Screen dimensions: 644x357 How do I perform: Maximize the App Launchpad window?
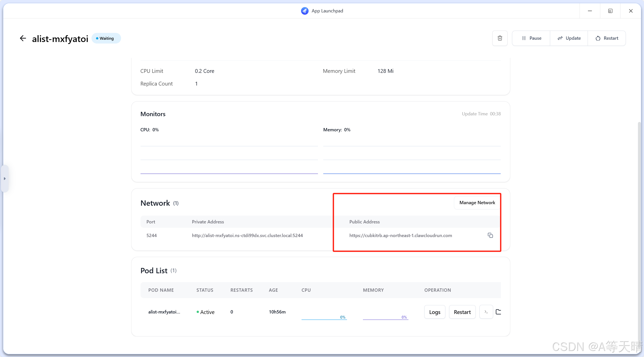(x=610, y=11)
